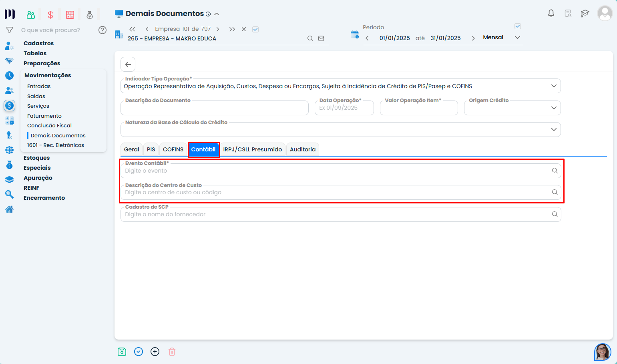Expand the Mensal period dropdown

click(517, 38)
